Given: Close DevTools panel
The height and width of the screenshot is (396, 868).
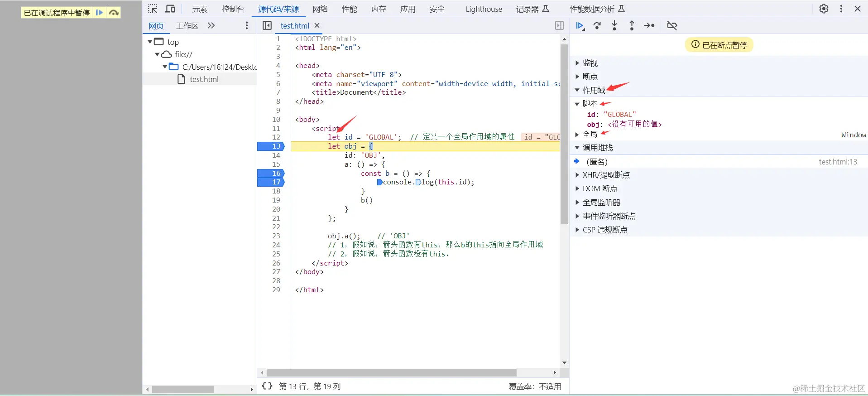Looking at the screenshot, I should (x=858, y=9).
